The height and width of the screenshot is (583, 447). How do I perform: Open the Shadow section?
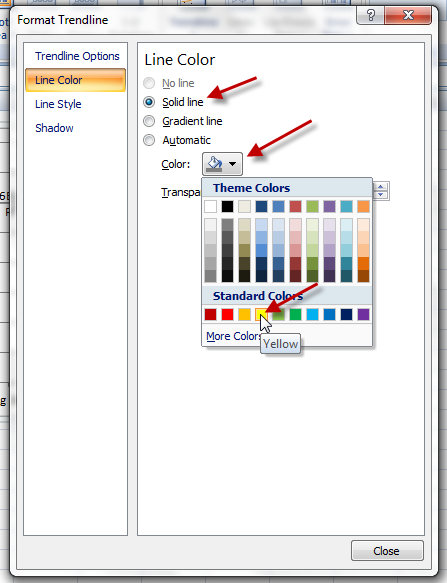point(54,128)
